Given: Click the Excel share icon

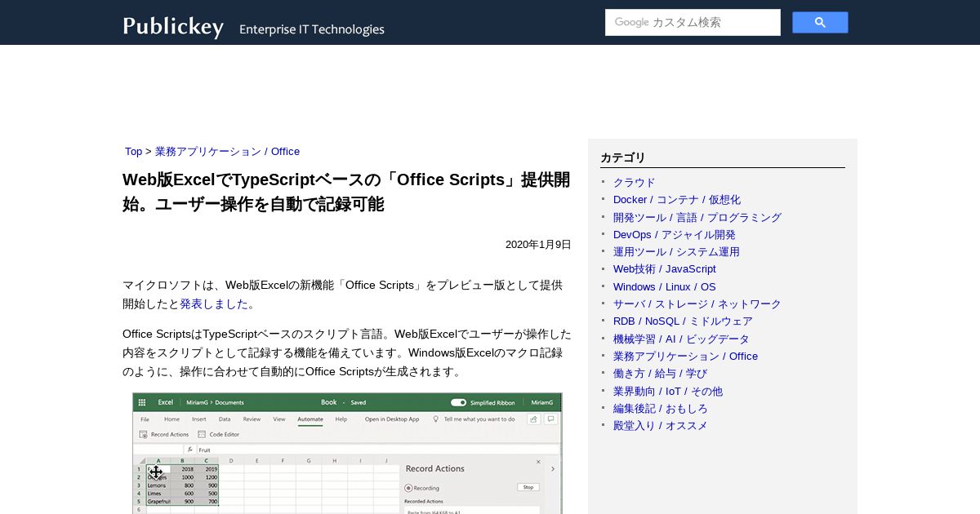Looking at the screenshot, I should pos(533,419).
